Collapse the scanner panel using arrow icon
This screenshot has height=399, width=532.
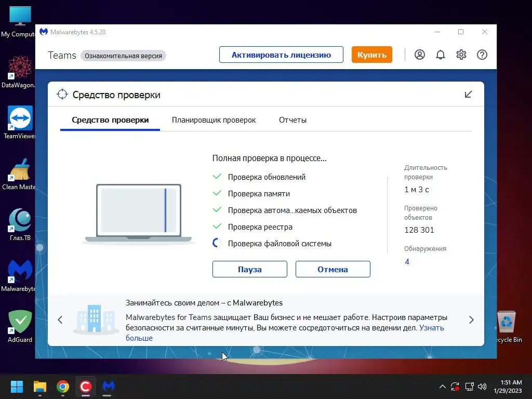point(468,95)
